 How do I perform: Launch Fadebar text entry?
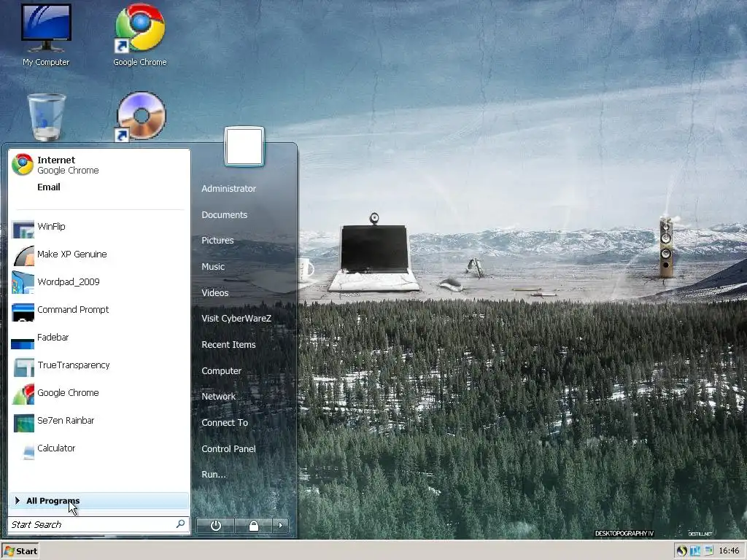pyautogui.click(x=53, y=337)
